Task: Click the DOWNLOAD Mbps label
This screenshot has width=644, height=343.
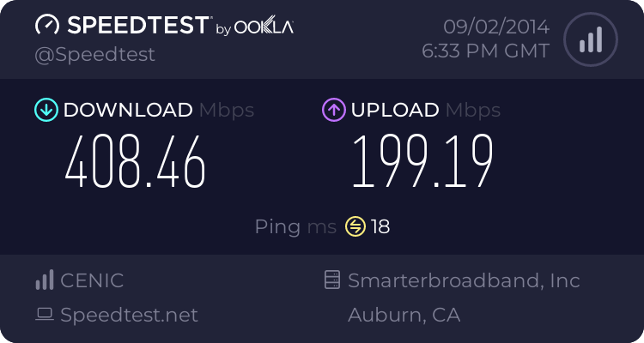Action: point(159,110)
